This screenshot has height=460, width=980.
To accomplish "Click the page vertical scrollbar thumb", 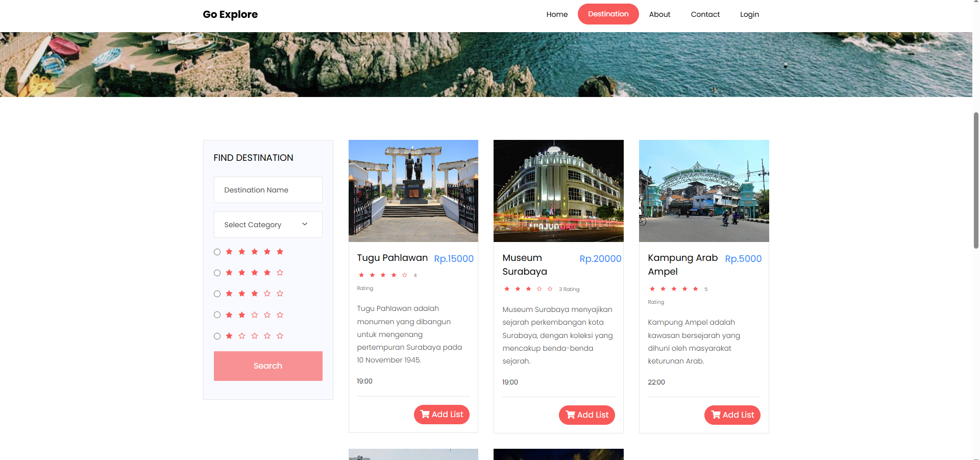I will (976, 180).
